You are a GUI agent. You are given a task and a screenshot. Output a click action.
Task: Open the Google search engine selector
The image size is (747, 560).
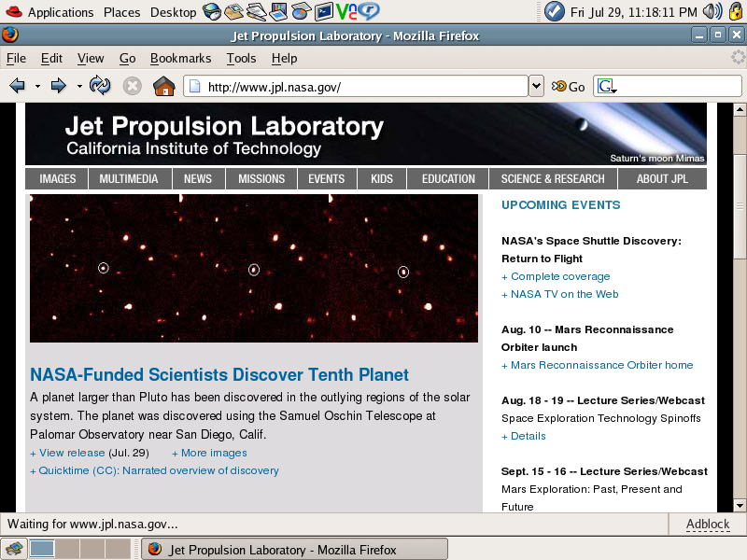click(x=607, y=86)
